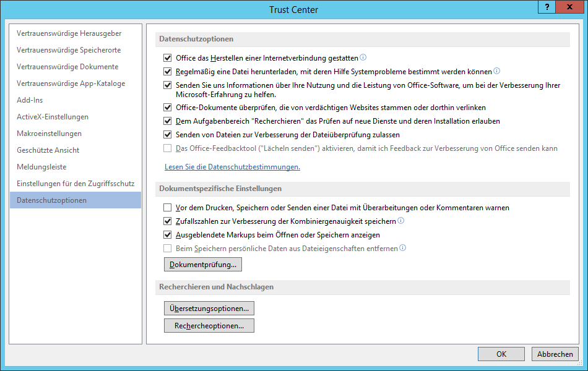This screenshot has height=371, width=588.
Task: Toggle Office-Dokumente überprüfen checkbox
Action: point(167,108)
